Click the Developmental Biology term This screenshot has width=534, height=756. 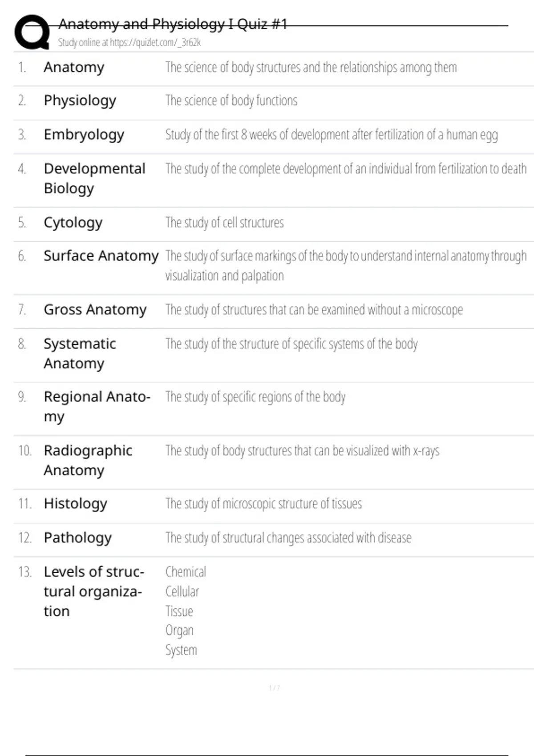coord(94,178)
